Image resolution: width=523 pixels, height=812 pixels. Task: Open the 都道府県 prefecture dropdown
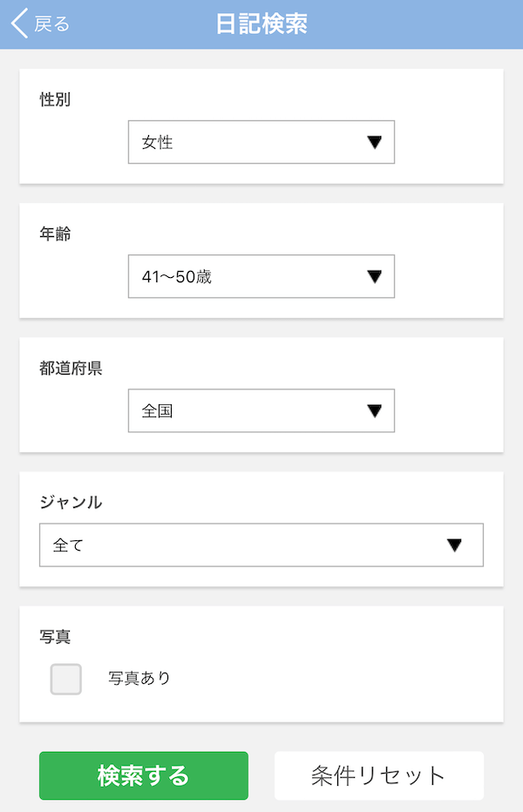(261, 410)
